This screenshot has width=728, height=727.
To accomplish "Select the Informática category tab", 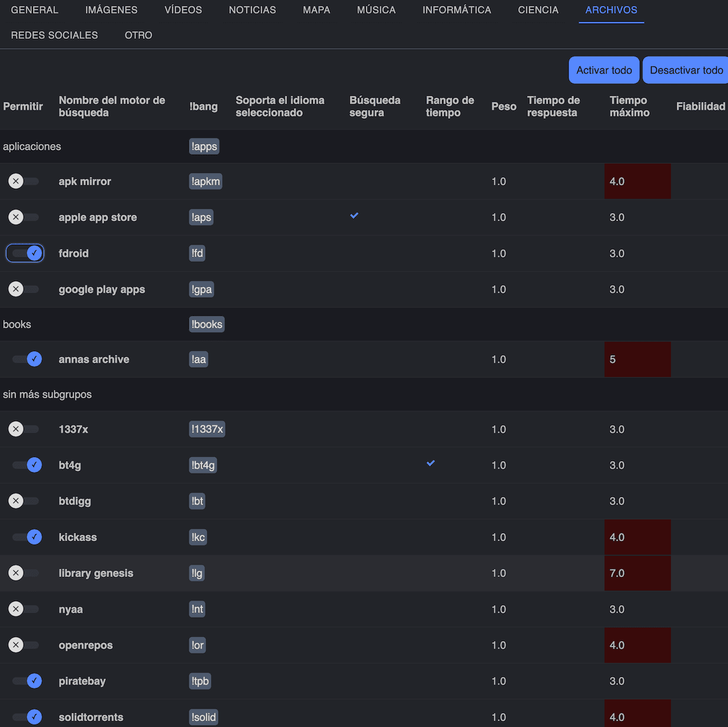I will point(456,10).
